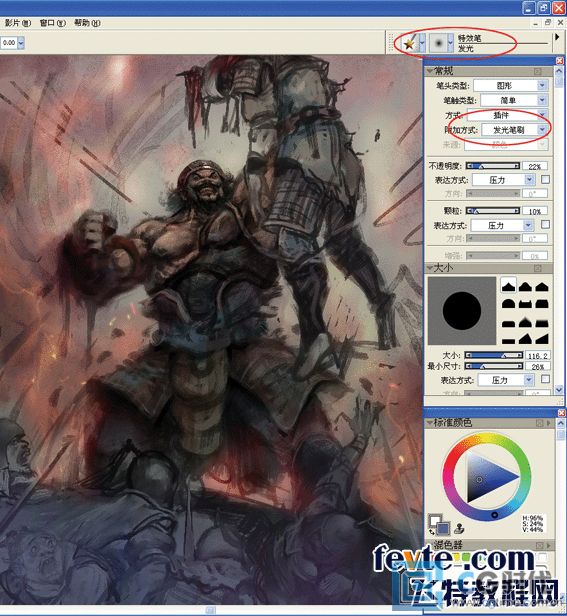Viewport: 567px width, 616px height.
Task: Select the blue main color swatch
Action: coord(443,528)
